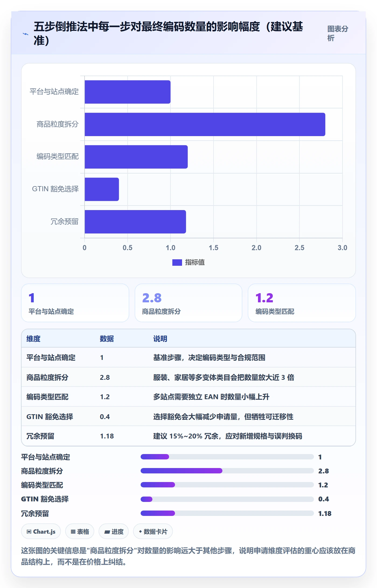Click the 1.18 value in the table
377x588 pixels.
click(107, 436)
